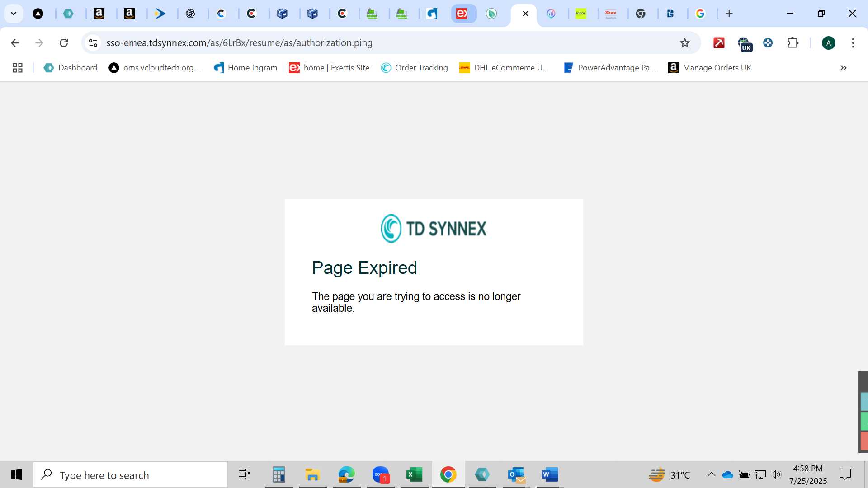This screenshot has width=868, height=488.
Task: Open OneDrive cloud tray icon
Action: click(x=727, y=474)
